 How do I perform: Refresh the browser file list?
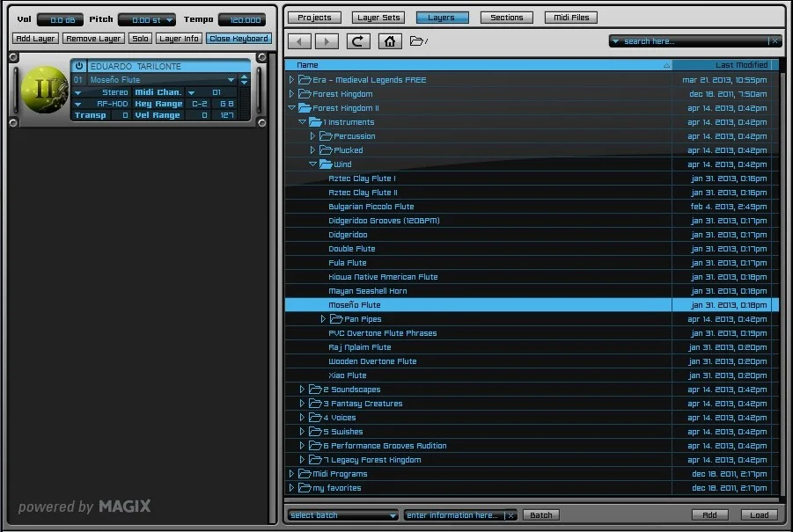(358, 41)
